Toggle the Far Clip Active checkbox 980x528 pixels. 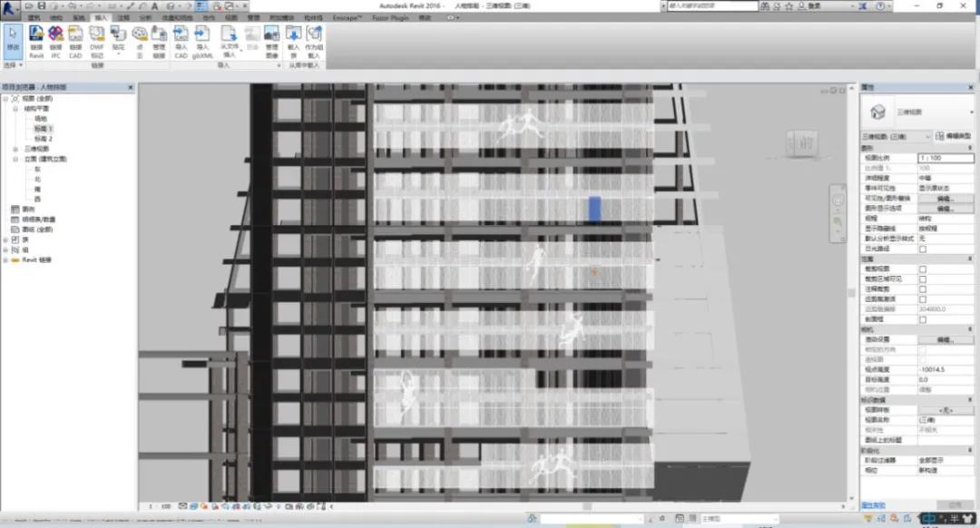(x=923, y=299)
